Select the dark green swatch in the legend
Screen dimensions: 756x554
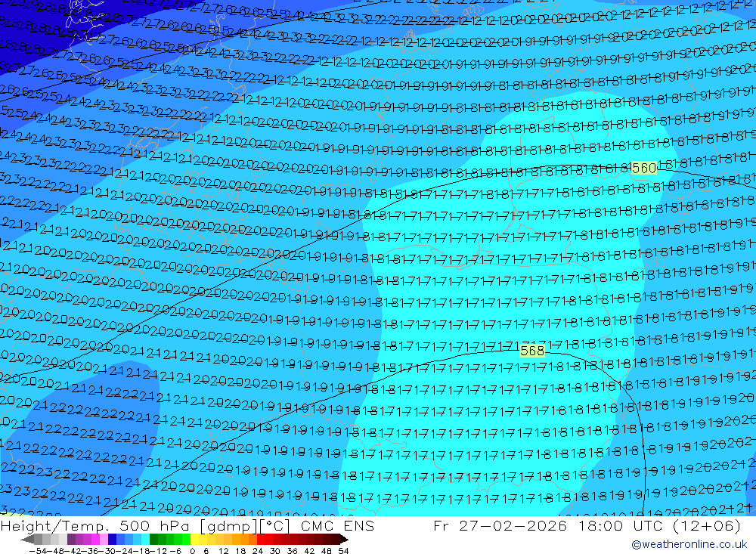click(153, 539)
